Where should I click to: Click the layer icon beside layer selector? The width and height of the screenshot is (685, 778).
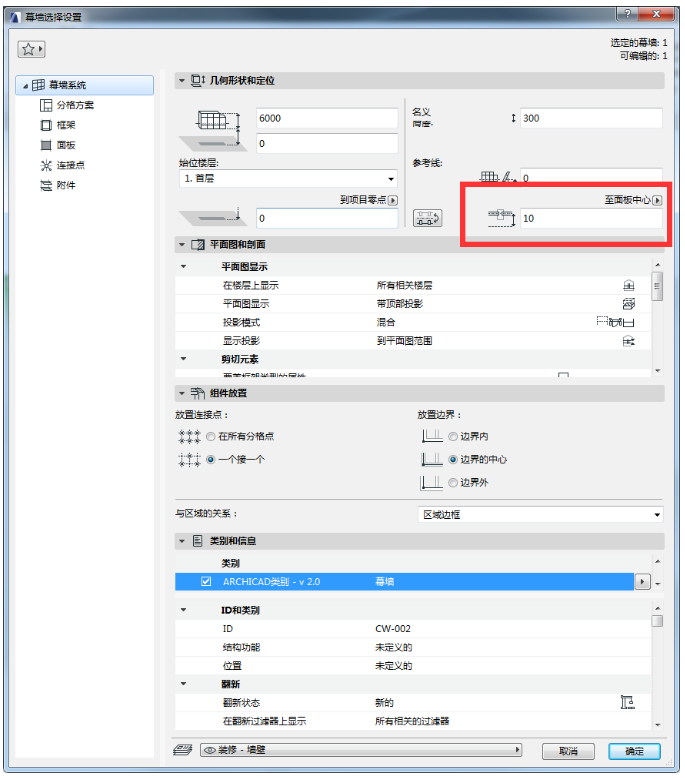pyautogui.click(x=183, y=750)
